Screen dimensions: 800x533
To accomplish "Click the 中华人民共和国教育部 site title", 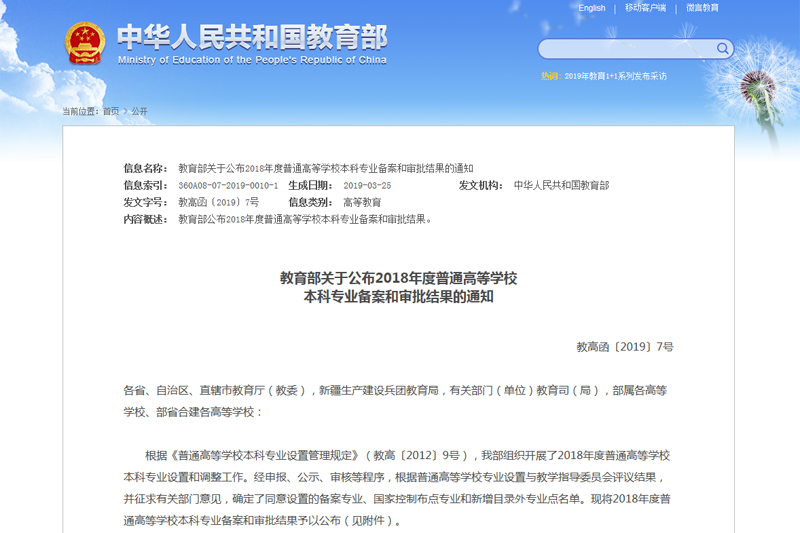I will tap(252, 36).
